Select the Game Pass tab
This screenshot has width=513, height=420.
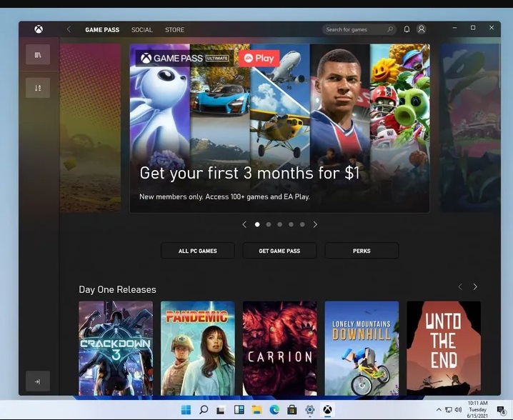pyautogui.click(x=102, y=30)
